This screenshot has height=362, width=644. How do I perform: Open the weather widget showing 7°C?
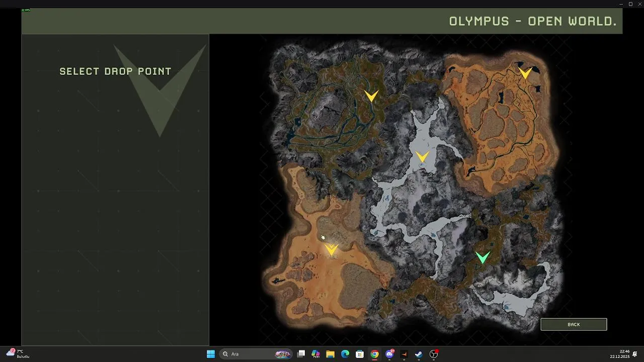(x=18, y=354)
